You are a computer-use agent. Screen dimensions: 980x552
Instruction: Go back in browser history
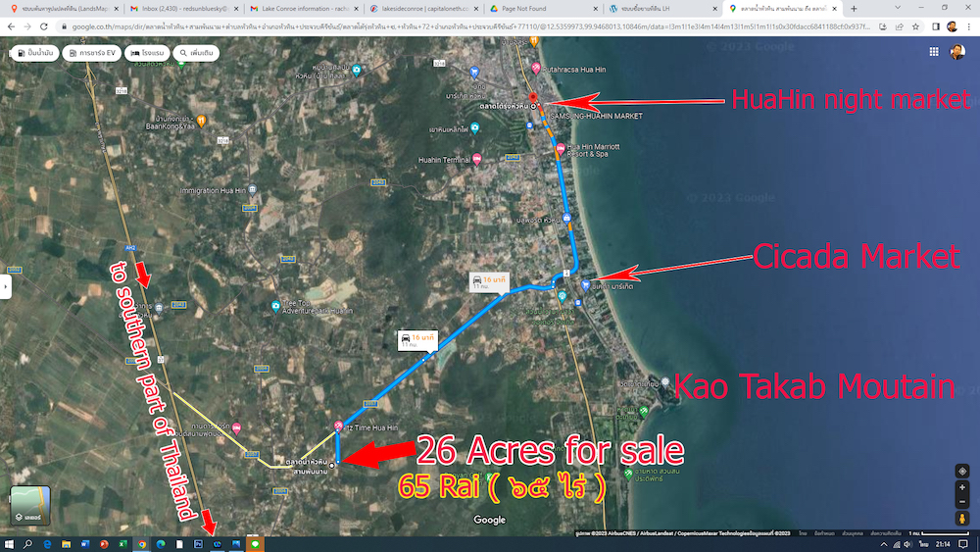11,26
